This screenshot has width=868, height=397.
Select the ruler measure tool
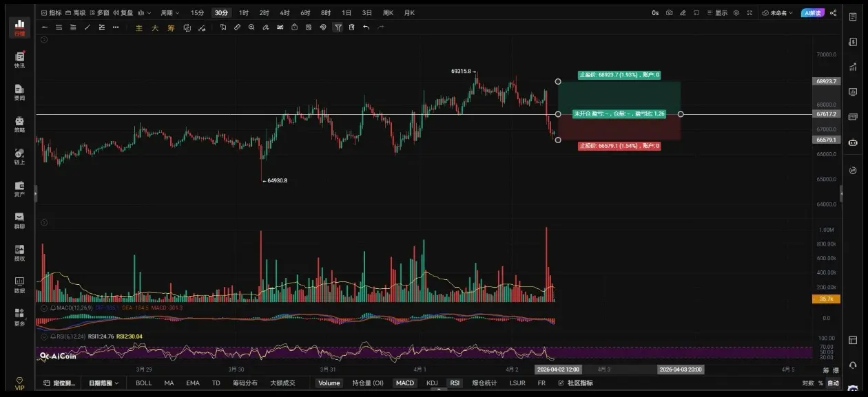pos(237,27)
